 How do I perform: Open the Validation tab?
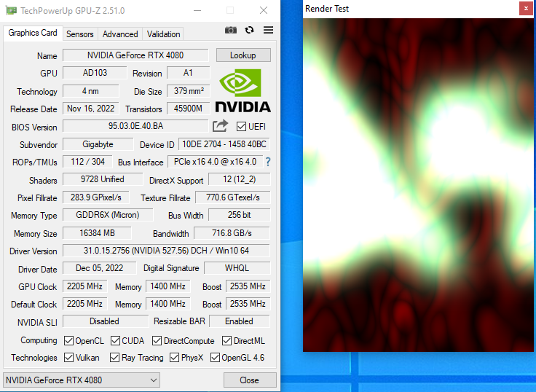coord(163,34)
